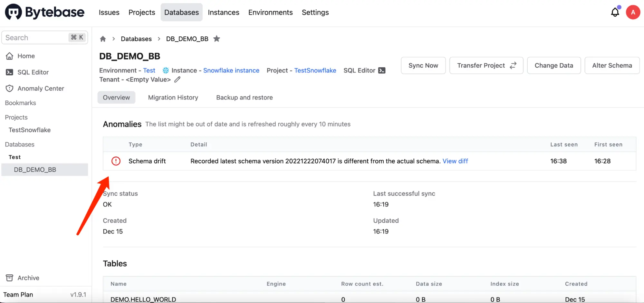Click the DB_DEMO_BB breadcrumb text
644x303 pixels.
pyautogui.click(x=187, y=39)
